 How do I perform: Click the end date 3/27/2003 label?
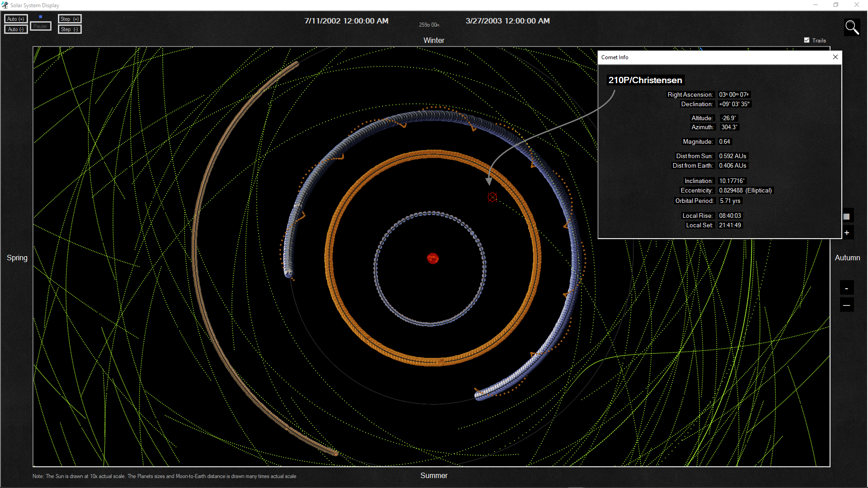coord(508,21)
